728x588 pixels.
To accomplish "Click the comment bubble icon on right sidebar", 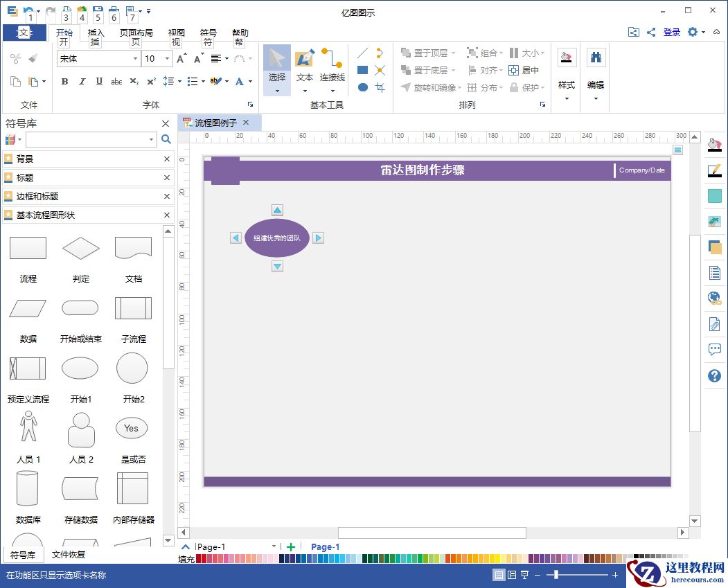I will (x=715, y=350).
